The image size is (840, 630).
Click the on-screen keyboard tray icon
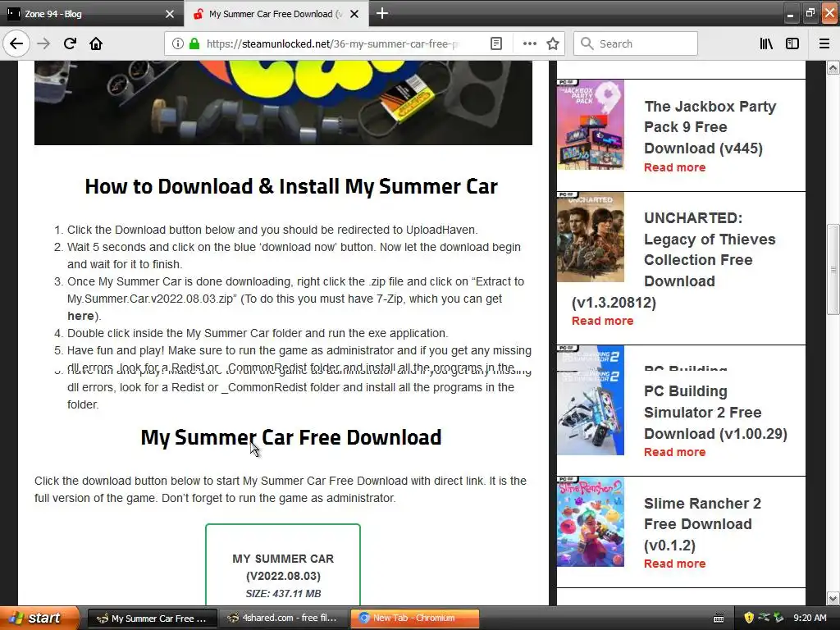(719, 619)
